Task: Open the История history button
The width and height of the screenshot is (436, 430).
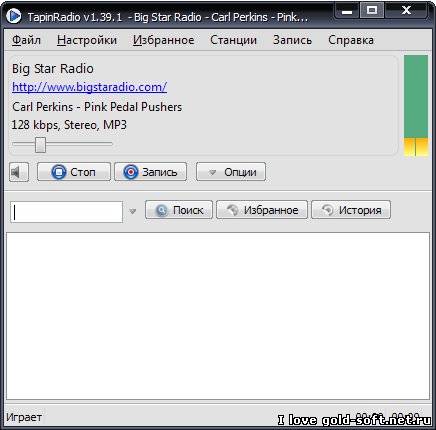Action: coord(351,210)
